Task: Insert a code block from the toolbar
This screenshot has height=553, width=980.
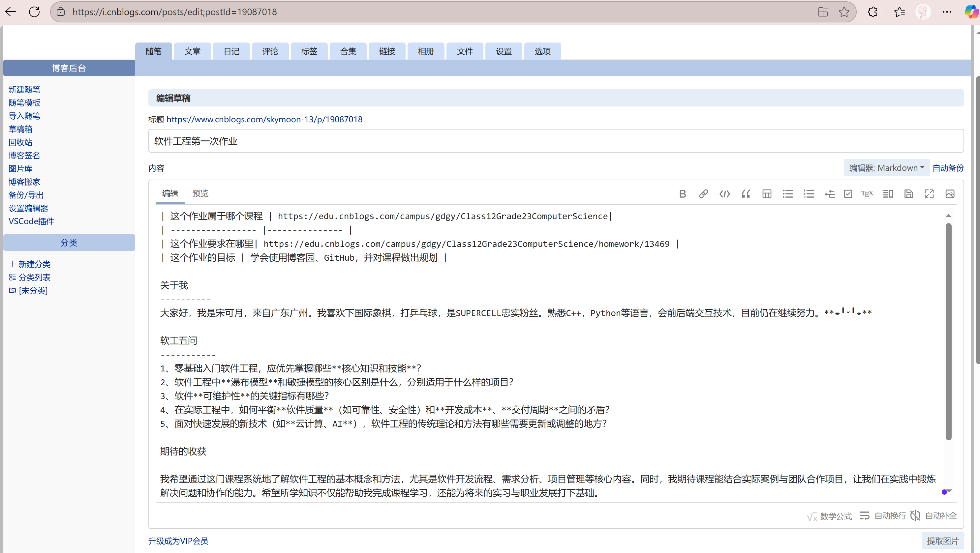Action: coord(724,193)
